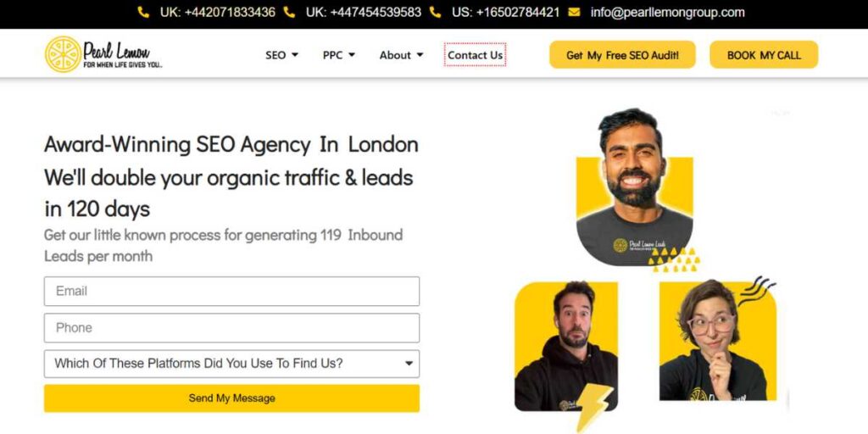Focus the Phone input field

click(231, 328)
